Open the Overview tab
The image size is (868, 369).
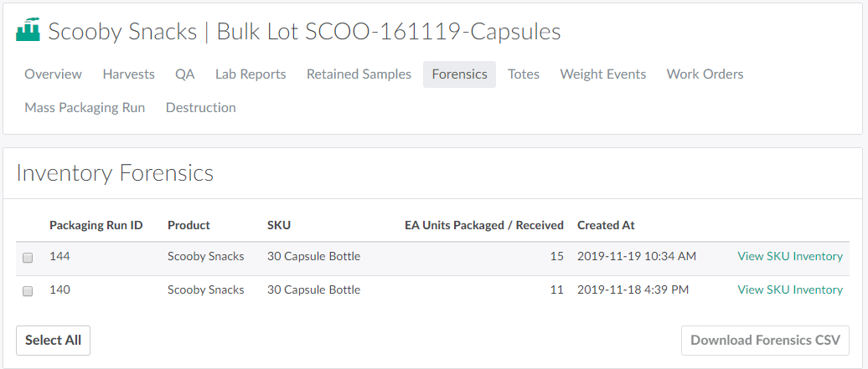coord(53,74)
